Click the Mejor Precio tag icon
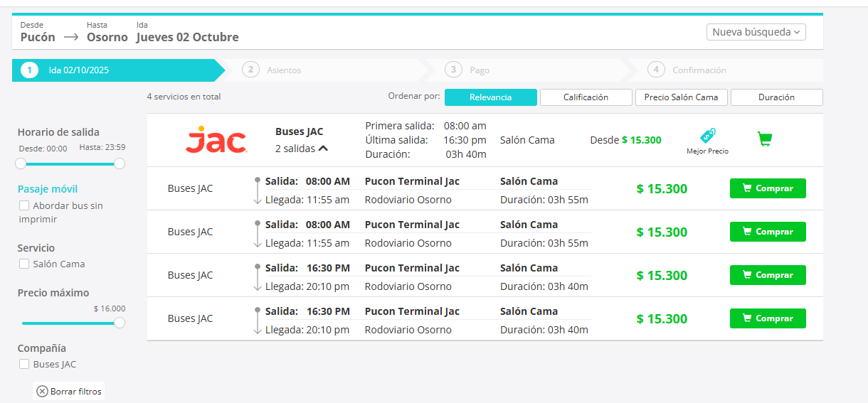Screen dimensions: 868x403 [x=707, y=136]
